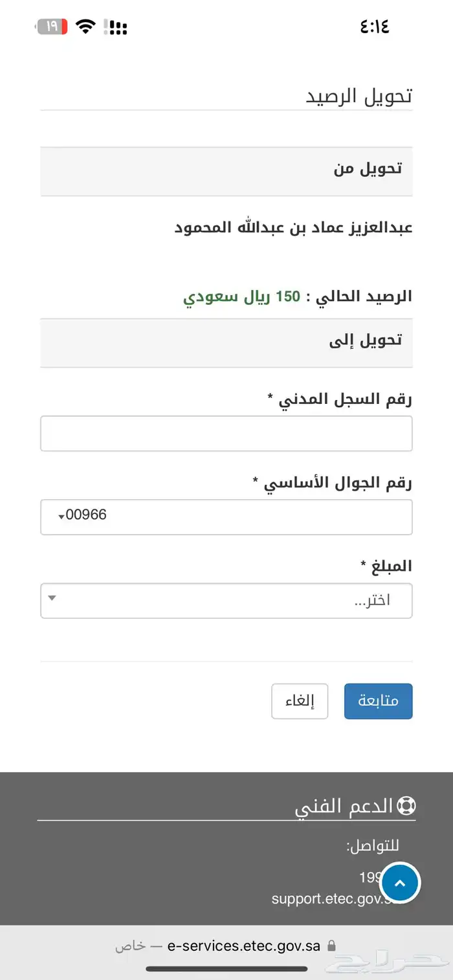Tap the scroll-to-top arrow button

400,883
